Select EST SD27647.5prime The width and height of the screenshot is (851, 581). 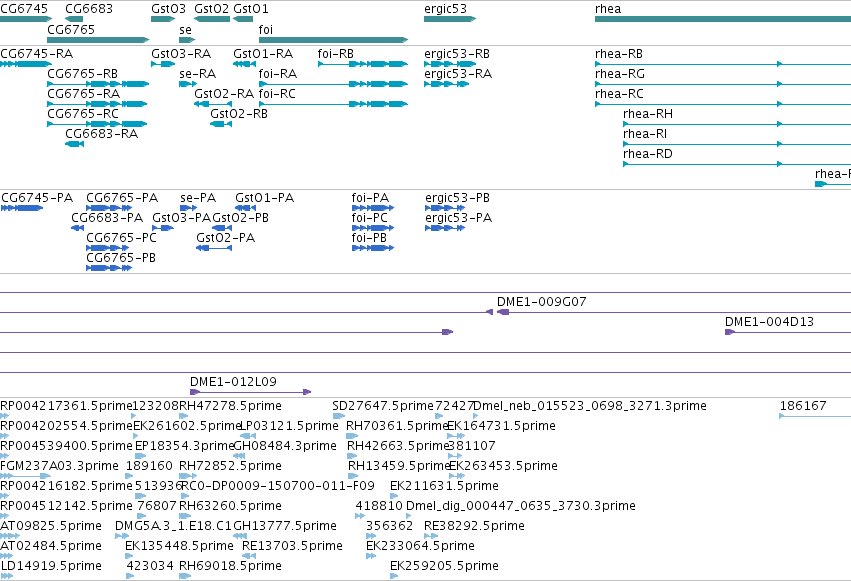pyautogui.click(x=383, y=406)
